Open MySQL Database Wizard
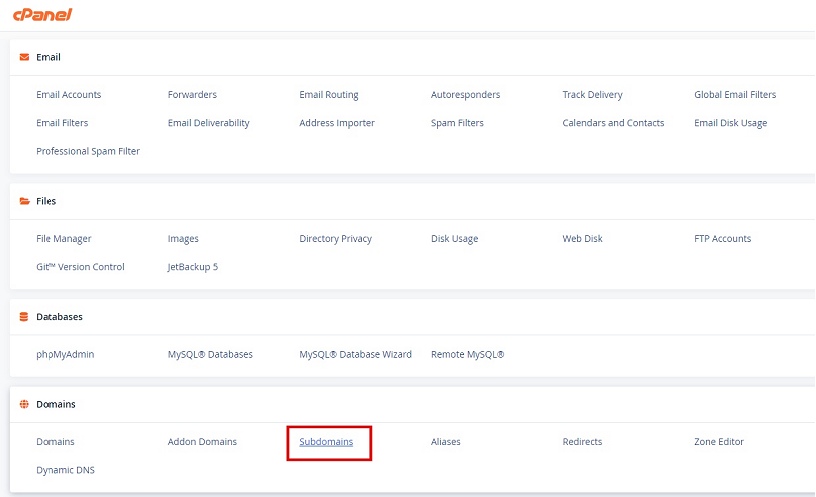Image resolution: width=816 pixels, height=497 pixels. (x=355, y=354)
